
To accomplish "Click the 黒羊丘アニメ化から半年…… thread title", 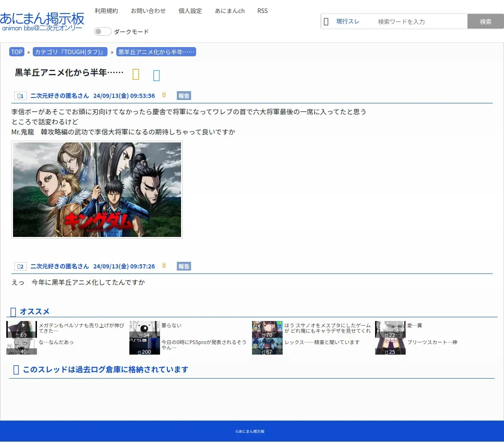I will coord(69,73).
